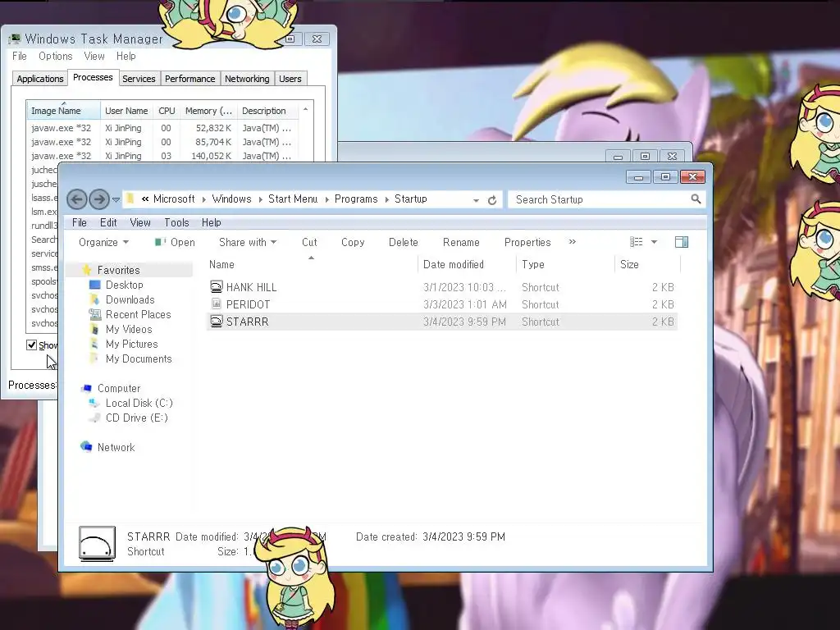Sort by Date modified column
This screenshot has width=840, height=630.
pyautogui.click(x=467, y=264)
